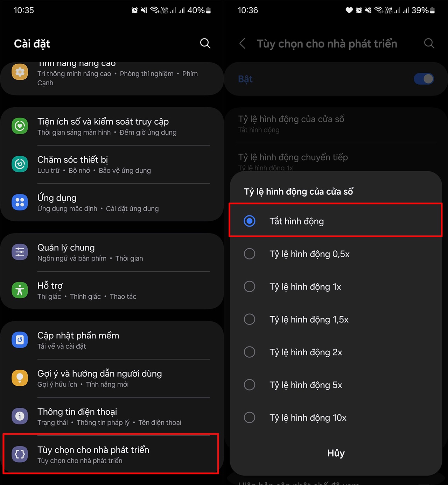Tap the Hỗ trợ accessibility icon

[20, 290]
